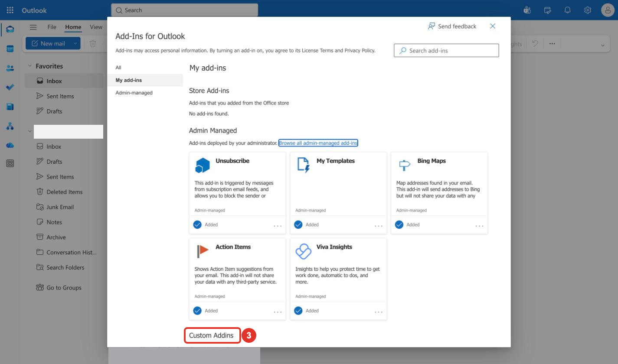Viewport: 618px width, 364px height.
Task: Open the Calendar icon in left rail
Action: pos(10,49)
